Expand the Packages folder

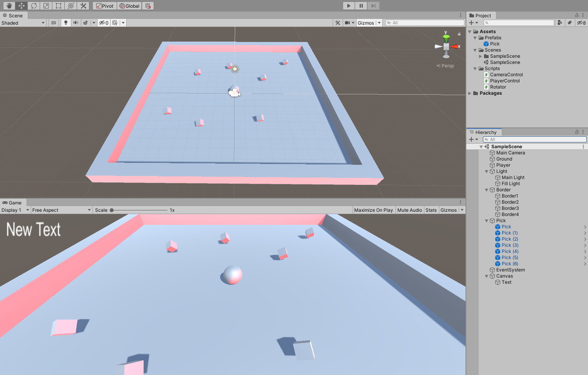click(469, 93)
